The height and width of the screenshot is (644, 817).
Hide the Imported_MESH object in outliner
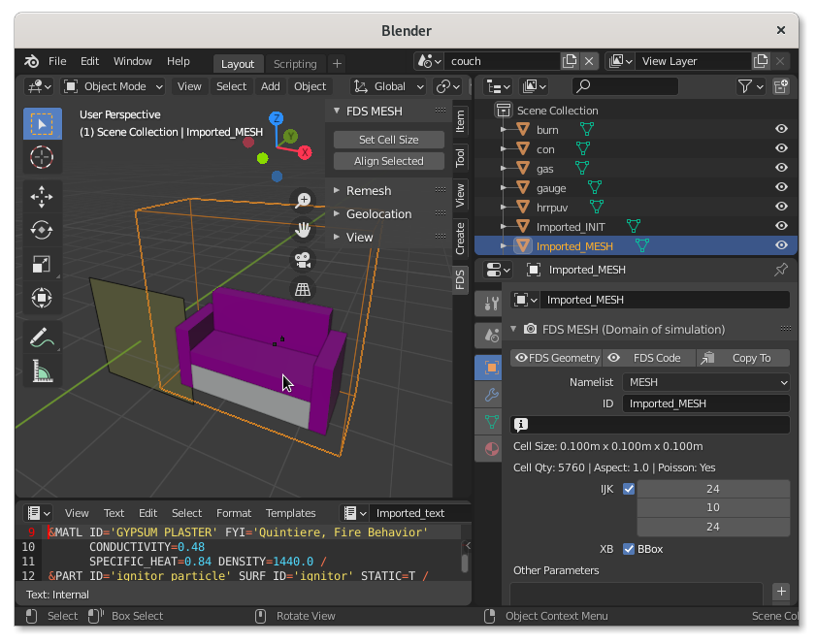tap(780, 245)
